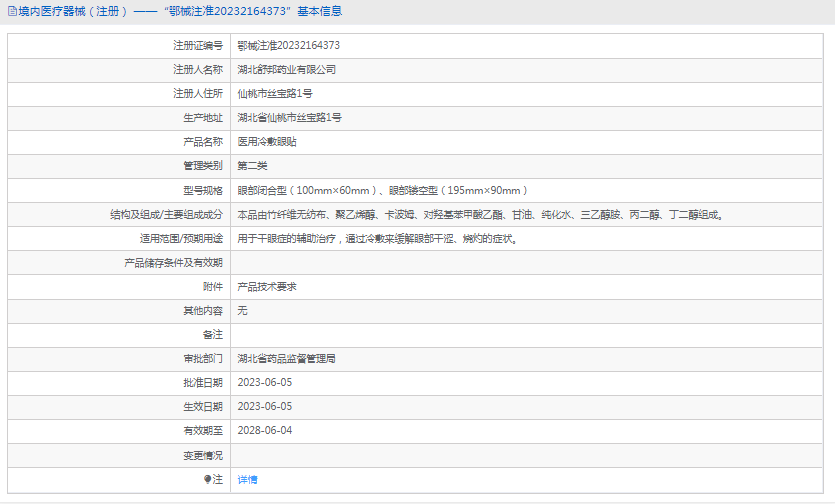Click the 生效日期 row label
The height and width of the screenshot is (504, 835).
pyautogui.click(x=202, y=407)
